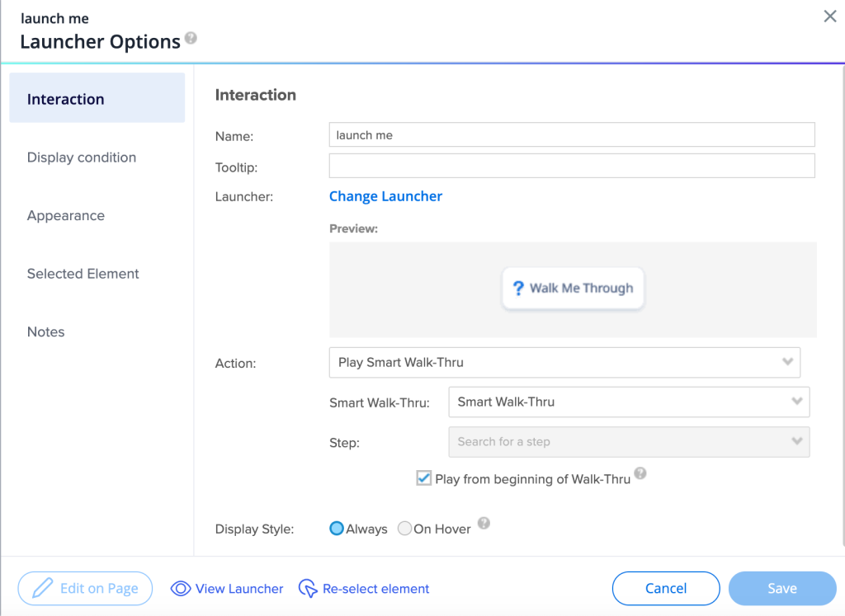The height and width of the screenshot is (616, 845).
Task: Expand the Smart Walk-Thru dropdown
Action: click(628, 402)
